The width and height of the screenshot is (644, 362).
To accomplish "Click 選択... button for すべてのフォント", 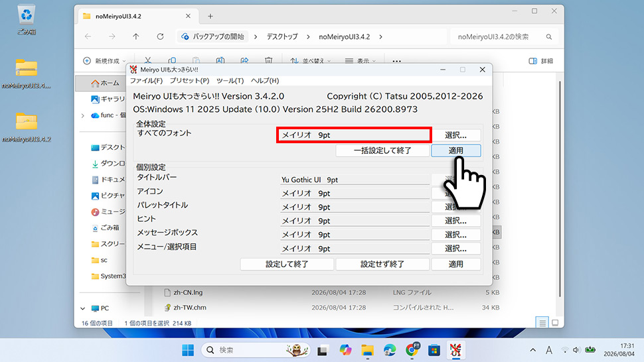I will click(x=455, y=135).
